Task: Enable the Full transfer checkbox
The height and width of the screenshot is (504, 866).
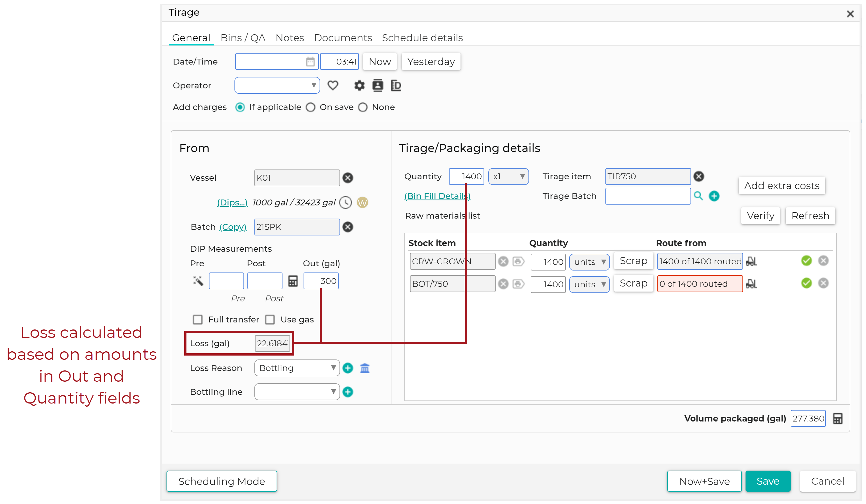Action: coord(198,320)
